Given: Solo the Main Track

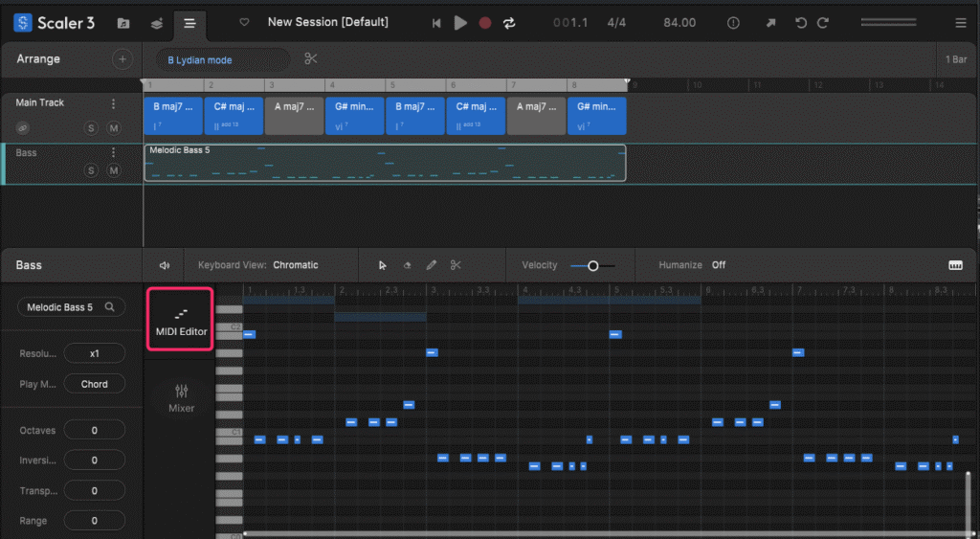Looking at the screenshot, I should pos(91,128).
